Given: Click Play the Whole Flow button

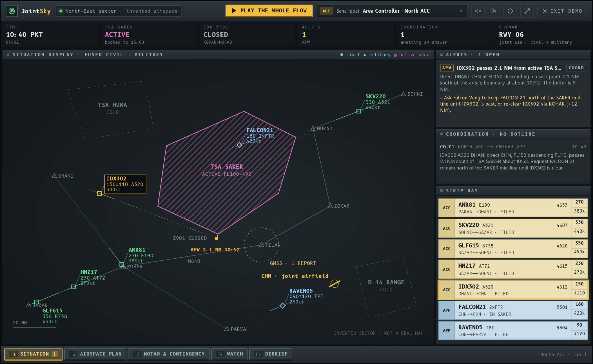Looking at the screenshot, I should point(269,11).
